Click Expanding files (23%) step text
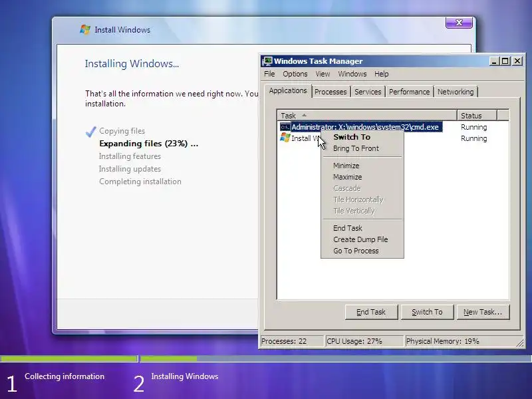The height and width of the screenshot is (399, 532). pyautogui.click(x=148, y=144)
